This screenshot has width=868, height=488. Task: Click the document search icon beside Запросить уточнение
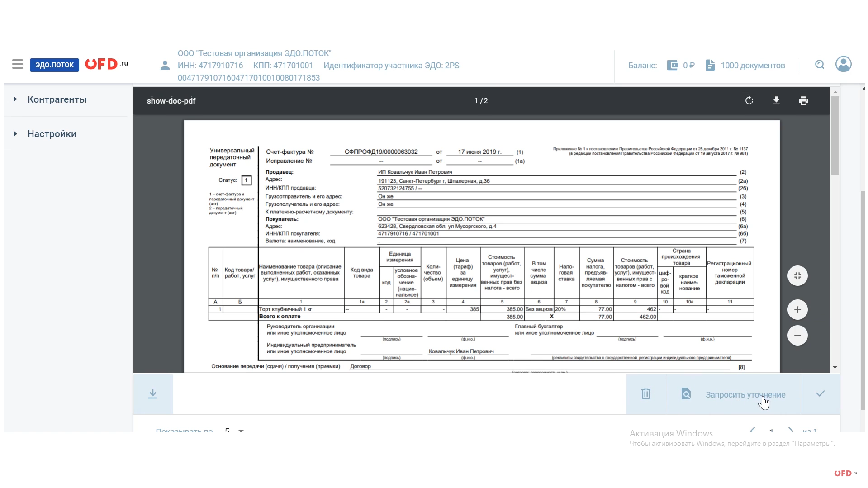pos(686,394)
